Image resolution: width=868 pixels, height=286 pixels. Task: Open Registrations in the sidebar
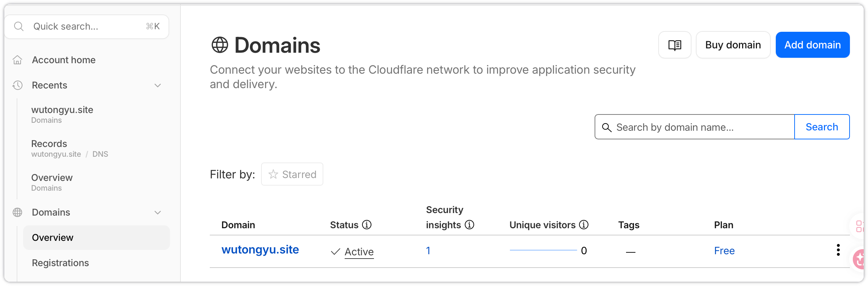tap(60, 263)
